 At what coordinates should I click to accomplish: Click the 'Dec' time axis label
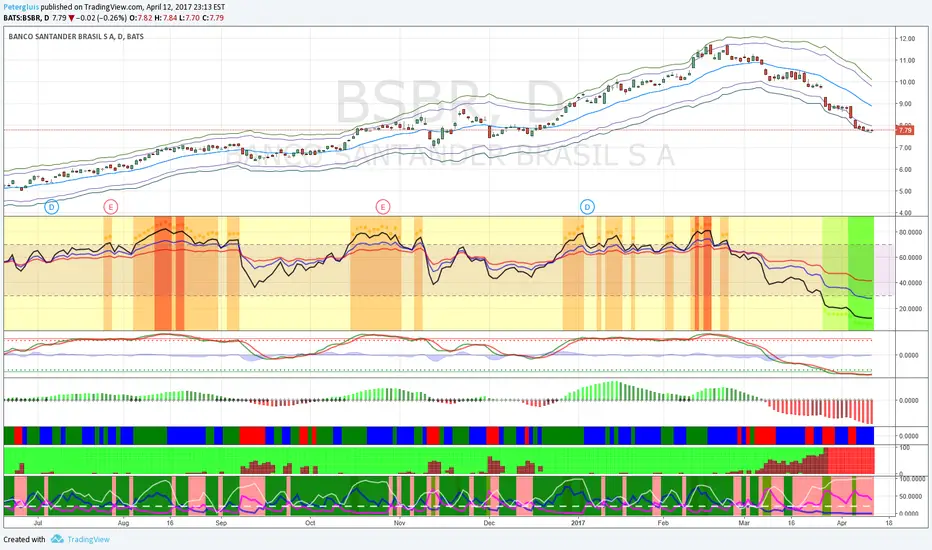(489, 523)
